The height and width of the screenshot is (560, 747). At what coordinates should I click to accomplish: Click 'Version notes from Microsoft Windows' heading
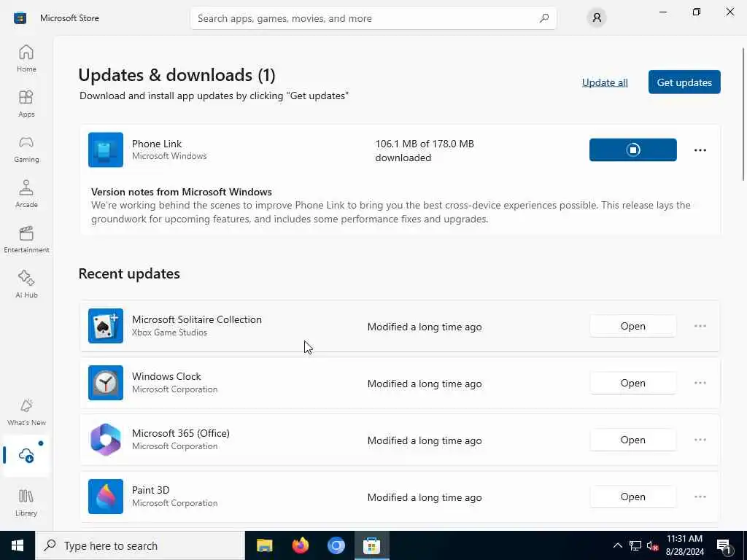tap(182, 192)
